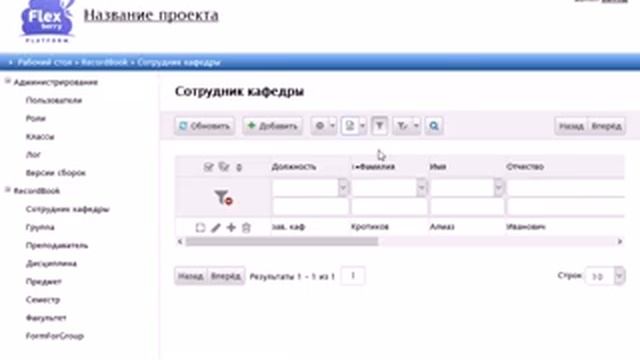Click the select-all checkbox icon in the table header
Screen dimensions: 640x360
tap(209, 167)
